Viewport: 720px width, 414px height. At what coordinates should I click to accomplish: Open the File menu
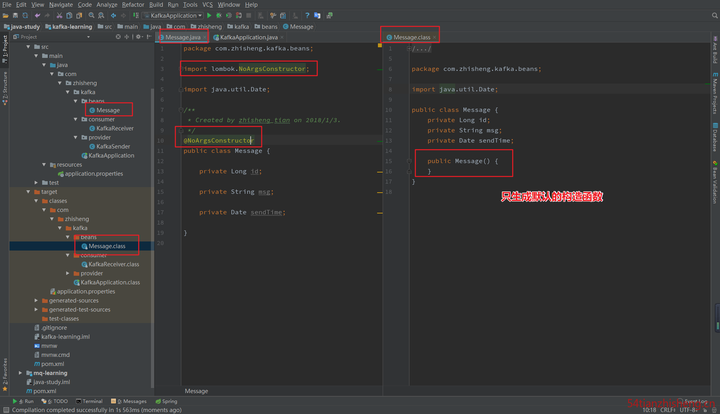pos(7,5)
